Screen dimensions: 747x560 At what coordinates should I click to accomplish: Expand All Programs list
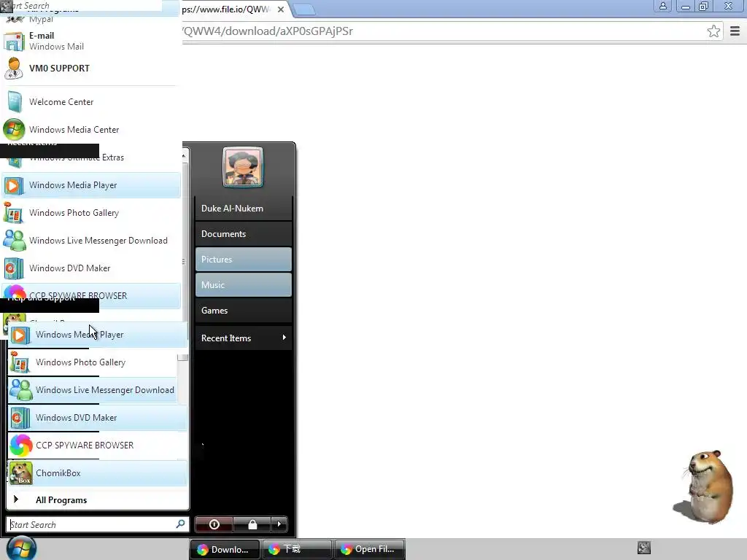[98, 500]
